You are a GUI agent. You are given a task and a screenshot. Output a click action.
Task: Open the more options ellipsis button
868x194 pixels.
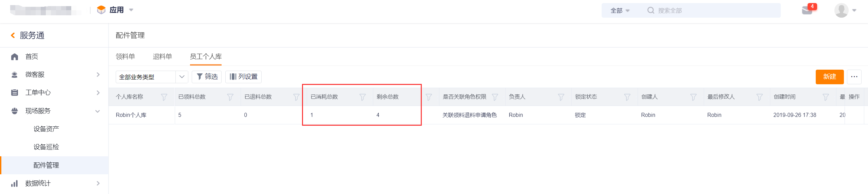tap(854, 77)
